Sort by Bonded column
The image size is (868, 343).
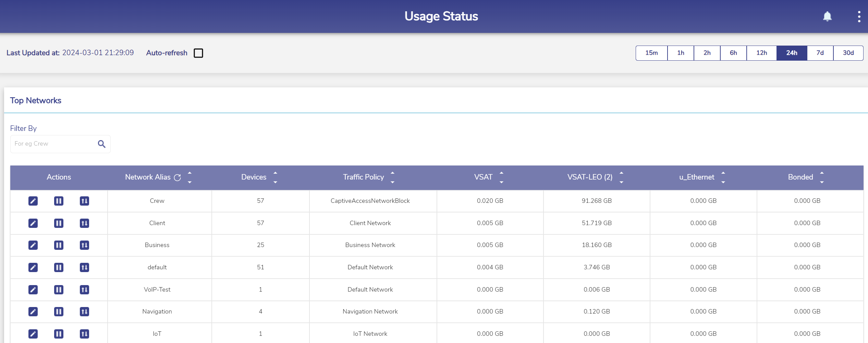[821, 177]
